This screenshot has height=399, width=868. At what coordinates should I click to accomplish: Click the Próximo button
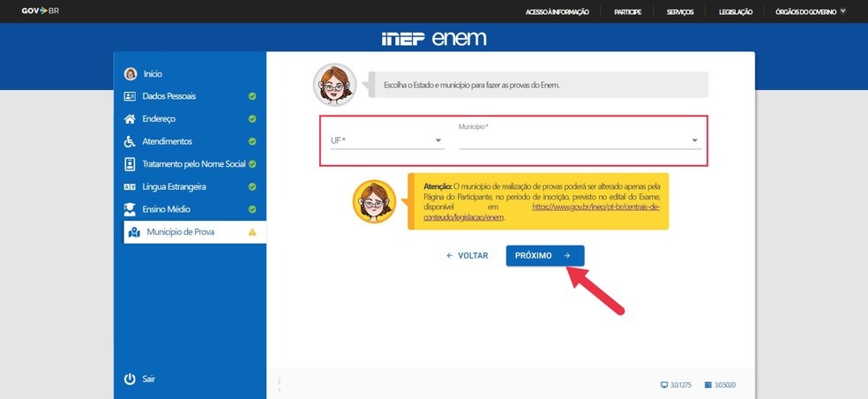pyautogui.click(x=545, y=255)
